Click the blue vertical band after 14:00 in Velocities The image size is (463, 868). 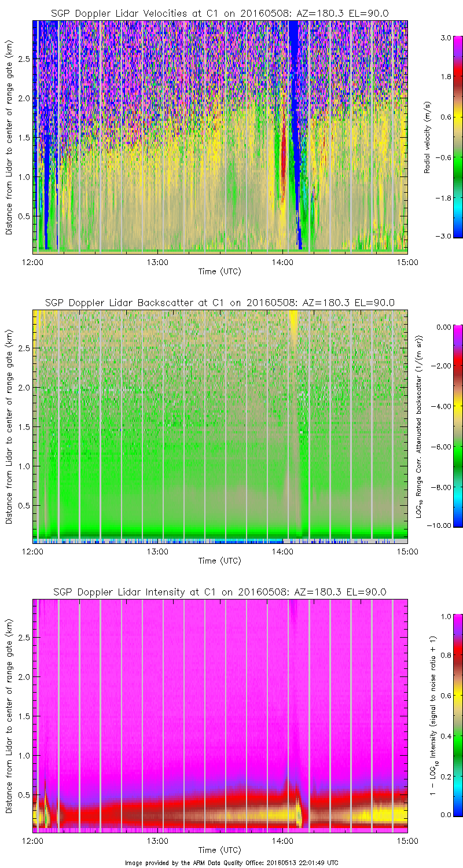(296, 116)
